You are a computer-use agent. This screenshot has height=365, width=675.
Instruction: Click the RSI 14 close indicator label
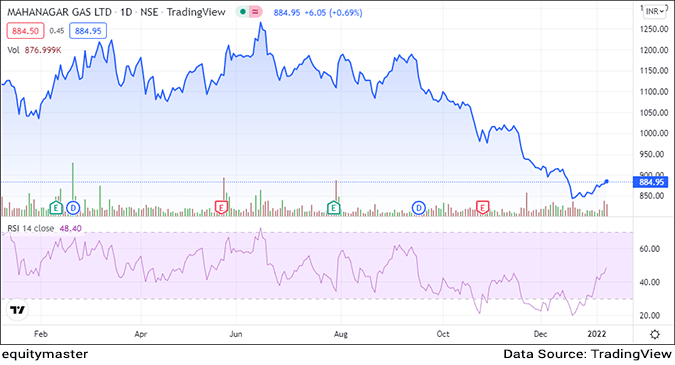[31, 229]
